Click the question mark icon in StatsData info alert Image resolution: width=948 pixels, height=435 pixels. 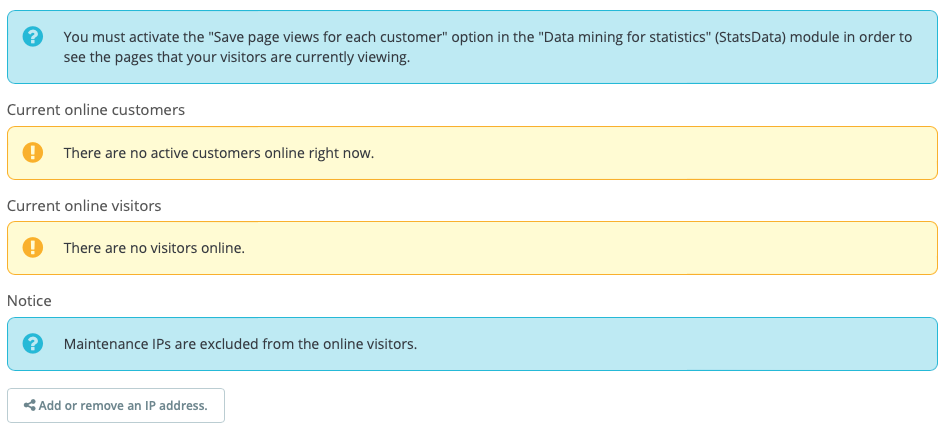click(33, 37)
